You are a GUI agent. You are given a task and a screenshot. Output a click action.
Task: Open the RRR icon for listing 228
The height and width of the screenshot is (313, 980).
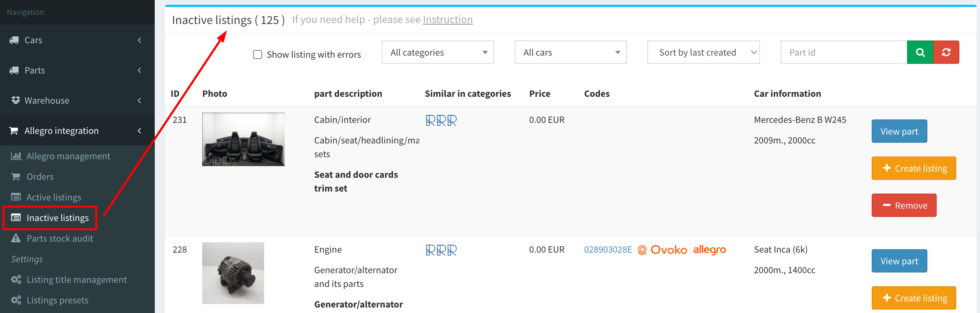(x=441, y=250)
